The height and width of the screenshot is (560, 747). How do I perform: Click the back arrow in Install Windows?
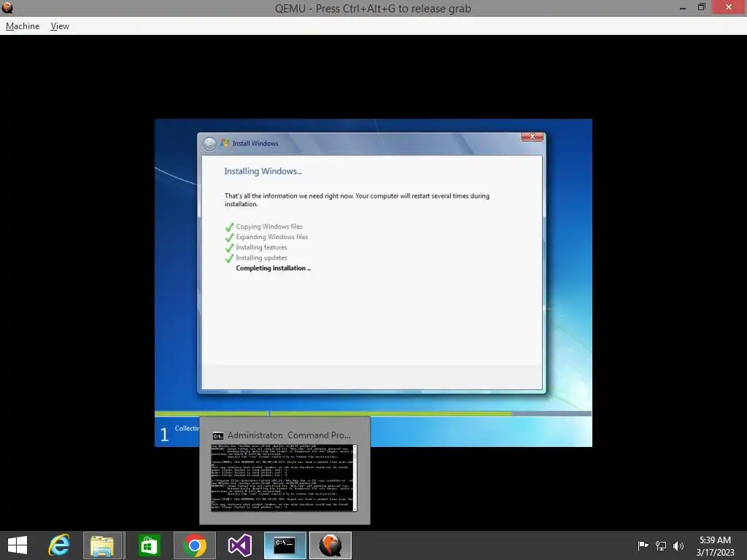point(209,144)
